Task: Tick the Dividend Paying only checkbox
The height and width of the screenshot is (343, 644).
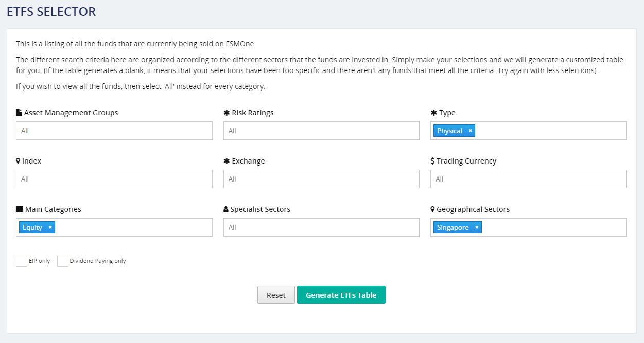Action: [63, 261]
